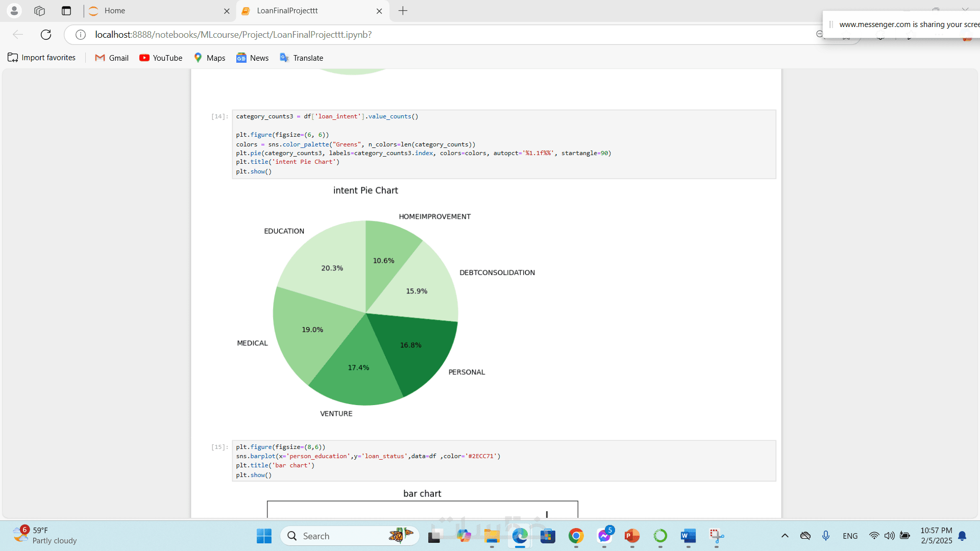The width and height of the screenshot is (980, 551).
Task: Open a new browser tab
Action: click(x=403, y=11)
